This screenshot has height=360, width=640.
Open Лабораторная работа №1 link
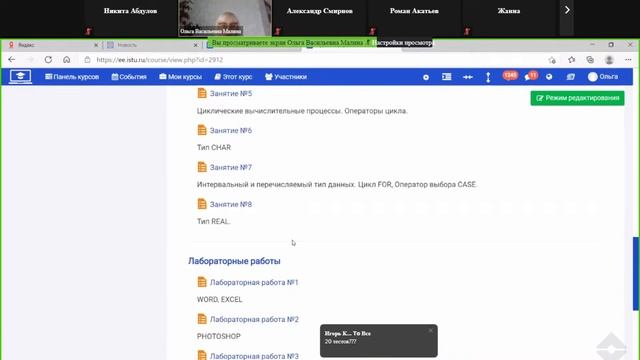[x=254, y=282]
